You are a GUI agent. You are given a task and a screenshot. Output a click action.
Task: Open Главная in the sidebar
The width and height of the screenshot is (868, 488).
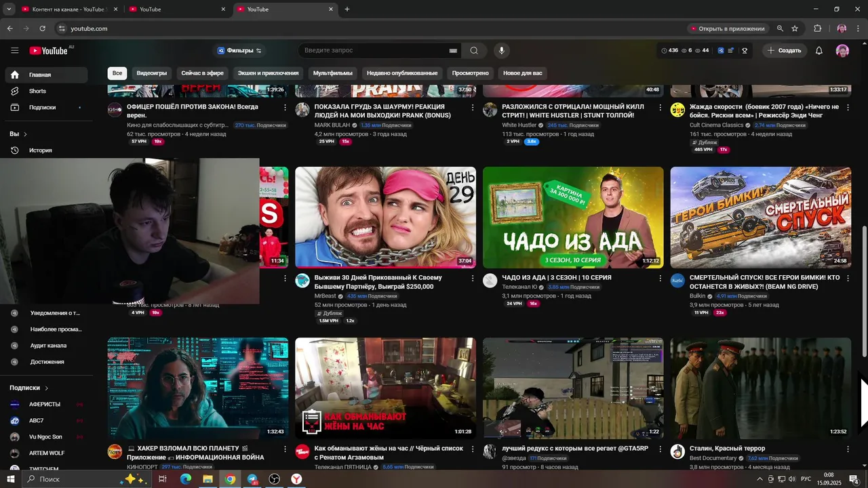click(x=46, y=75)
